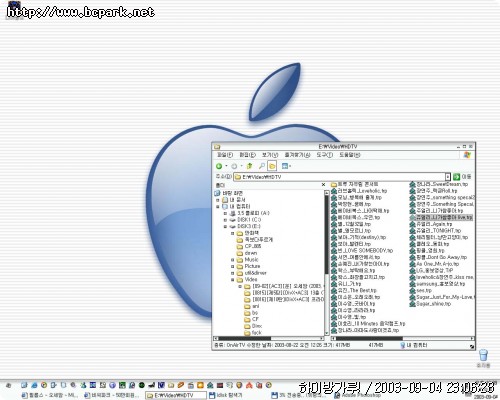The image size is (500, 400).
Task: Open the 즐겨찾기(A) menu
Action: (297, 155)
